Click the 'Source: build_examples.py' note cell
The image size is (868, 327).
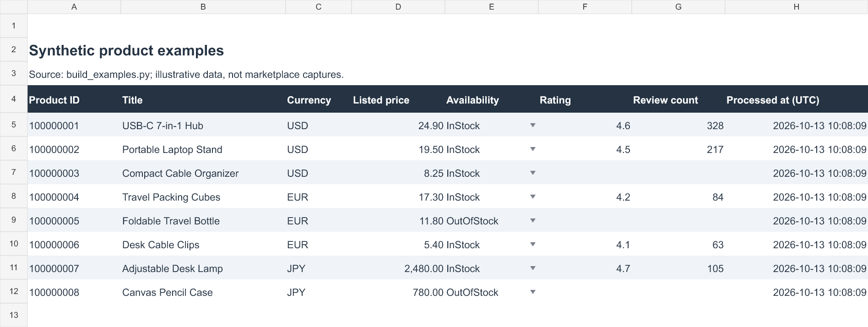[186, 74]
